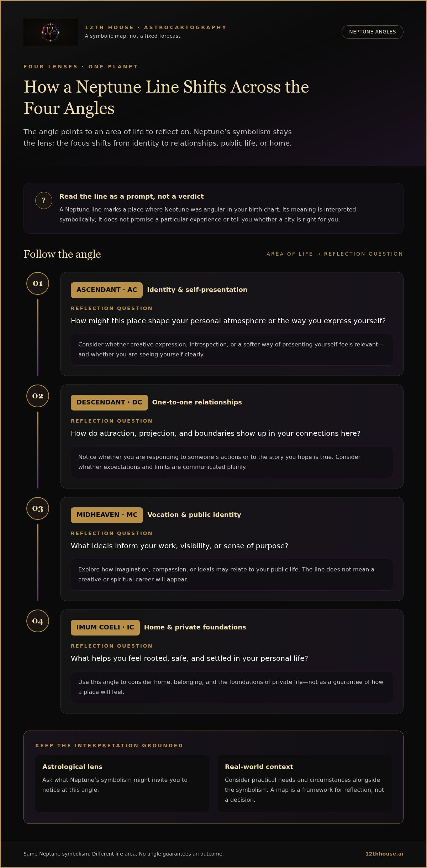Click the ASCENDANT · AC badge
The height and width of the screenshot is (868, 427).
(107, 290)
